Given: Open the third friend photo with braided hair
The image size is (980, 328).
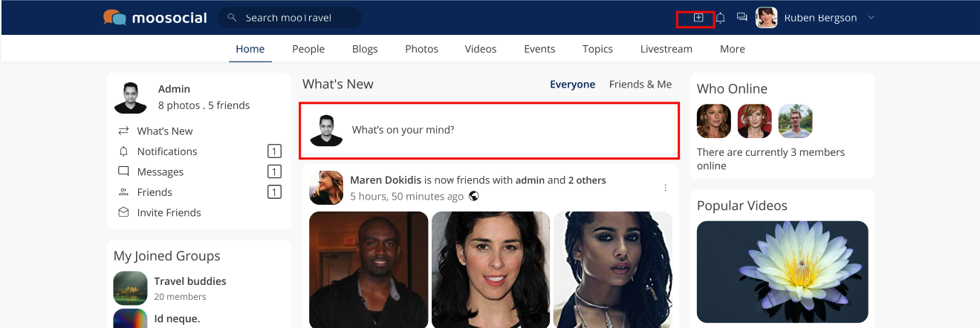Looking at the screenshot, I should pyautogui.click(x=613, y=269).
